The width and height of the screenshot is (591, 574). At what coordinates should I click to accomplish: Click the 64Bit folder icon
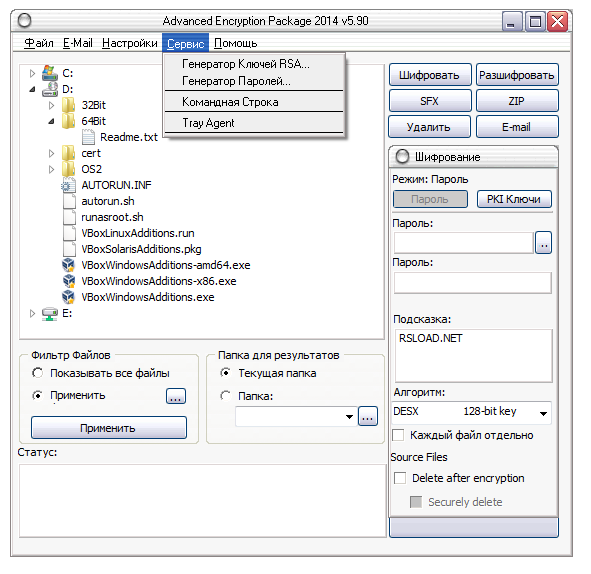pos(69,121)
